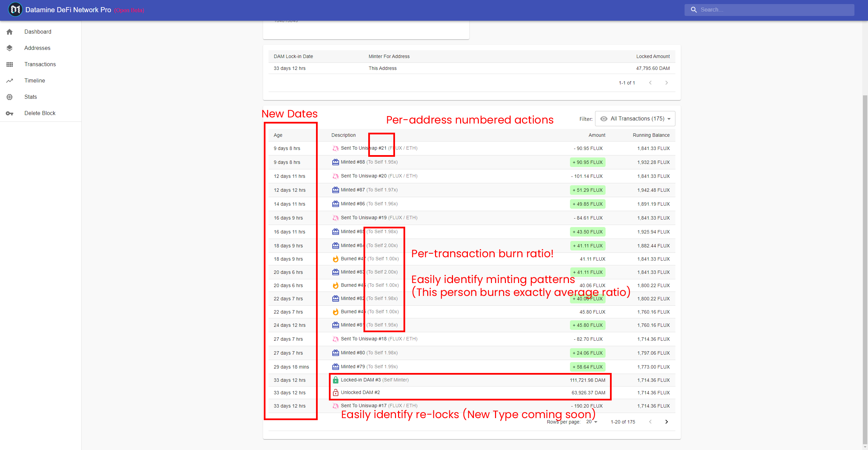Click the Amount column header
The height and width of the screenshot is (450, 868).
[x=597, y=135]
